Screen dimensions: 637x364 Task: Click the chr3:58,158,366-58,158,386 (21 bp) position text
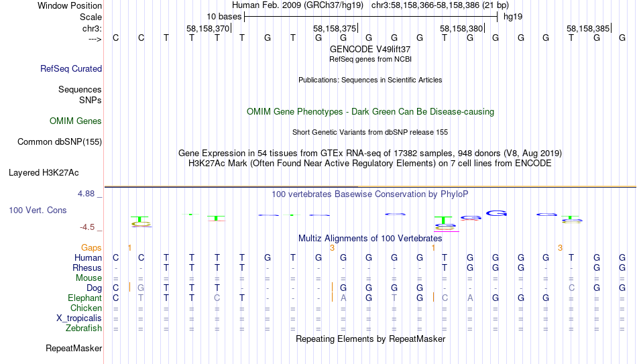tap(440, 5)
